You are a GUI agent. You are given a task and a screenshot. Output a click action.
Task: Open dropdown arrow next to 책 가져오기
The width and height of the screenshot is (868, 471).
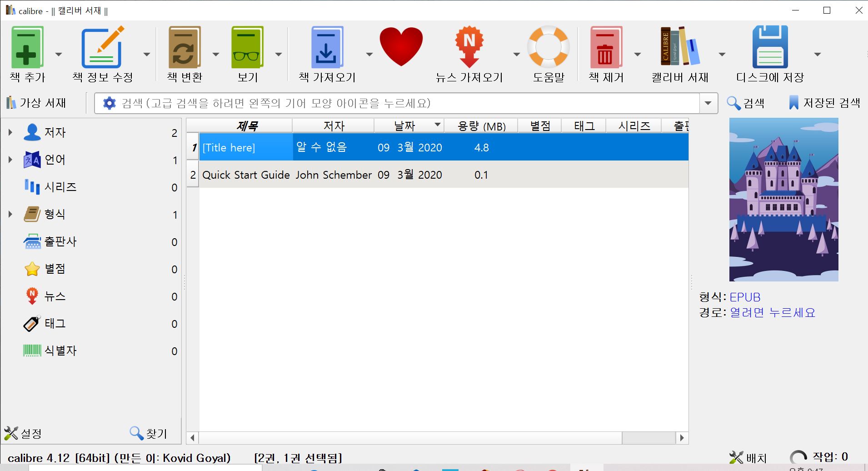coord(369,54)
